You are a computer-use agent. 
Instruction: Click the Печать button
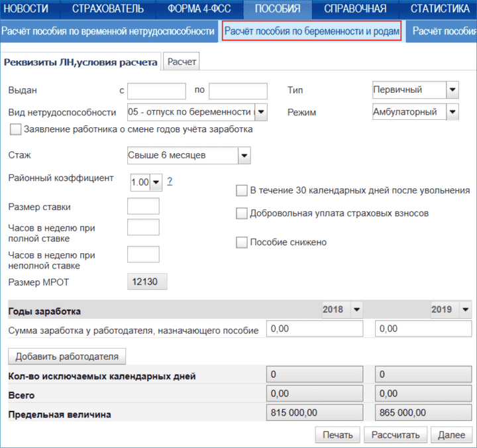pyautogui.click(x=338, y=435)
